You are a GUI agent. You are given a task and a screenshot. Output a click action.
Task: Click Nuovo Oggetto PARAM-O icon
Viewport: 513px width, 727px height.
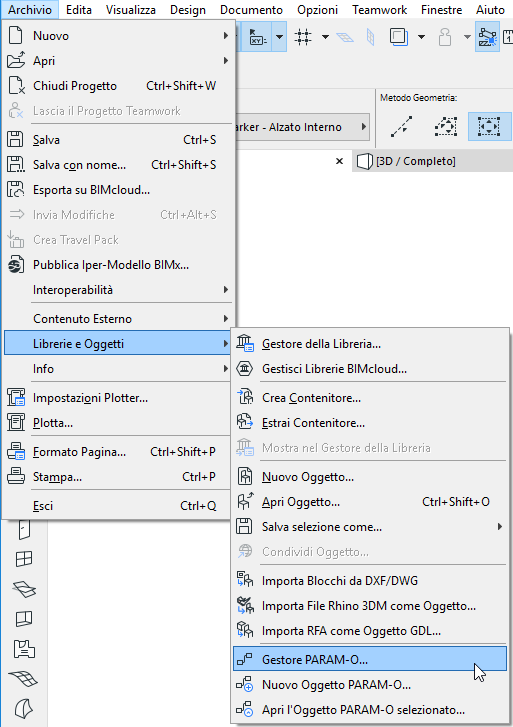(244, 685)
